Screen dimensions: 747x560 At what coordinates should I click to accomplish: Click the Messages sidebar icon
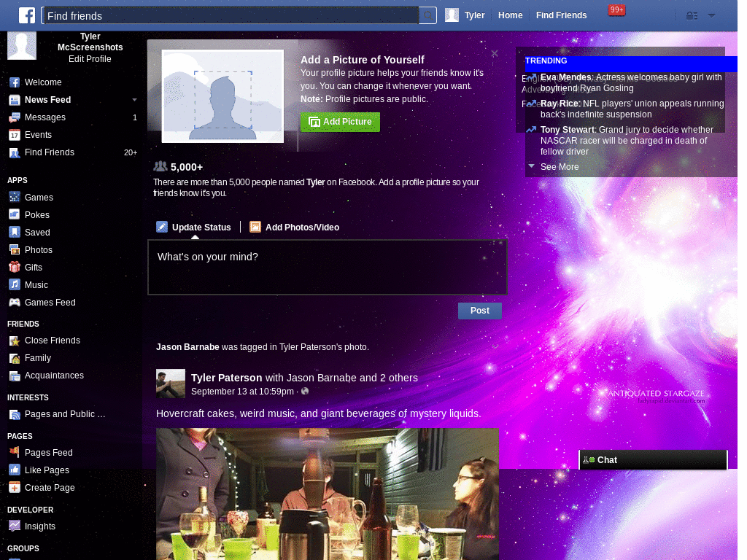tap(15, 117)
